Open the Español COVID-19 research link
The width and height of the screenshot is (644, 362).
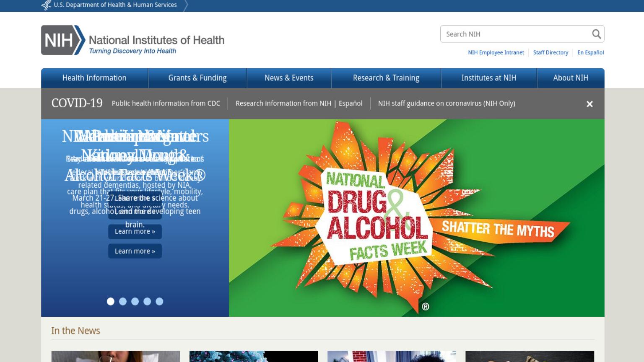(x=351, y=103)
